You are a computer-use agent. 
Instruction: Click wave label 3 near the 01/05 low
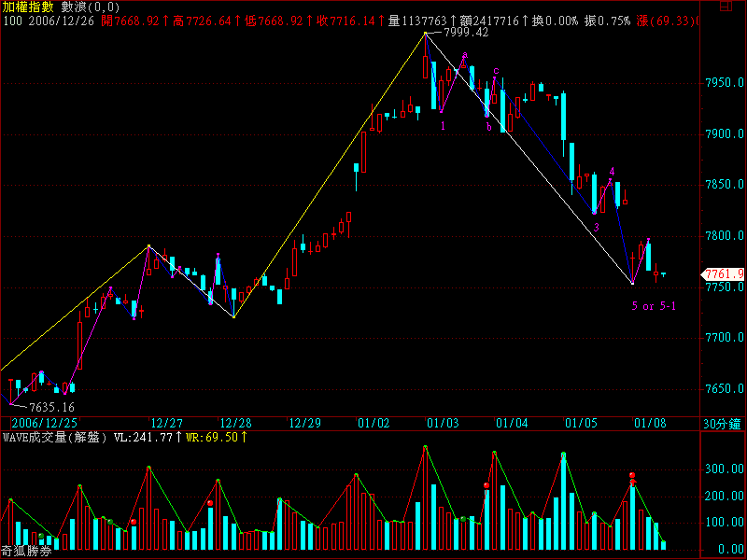597,226
